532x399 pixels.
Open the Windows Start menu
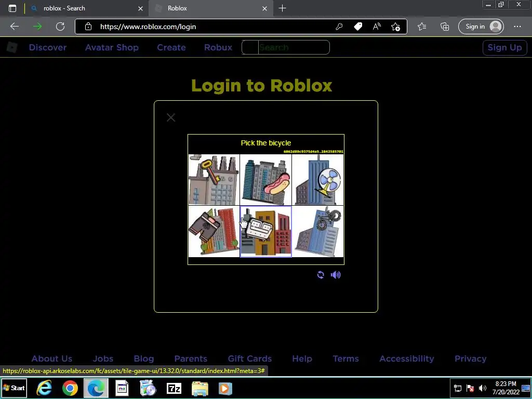(14, 388)
